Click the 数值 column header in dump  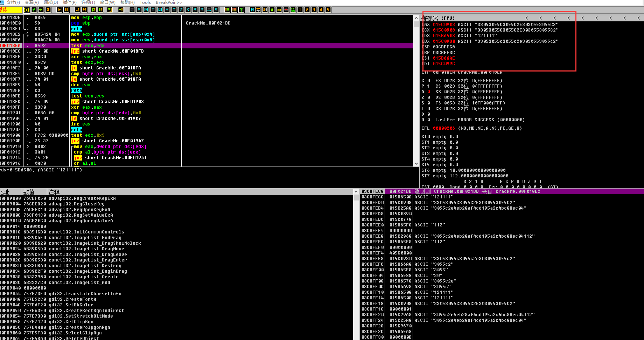pyautogui.click(x=35, y=192)
